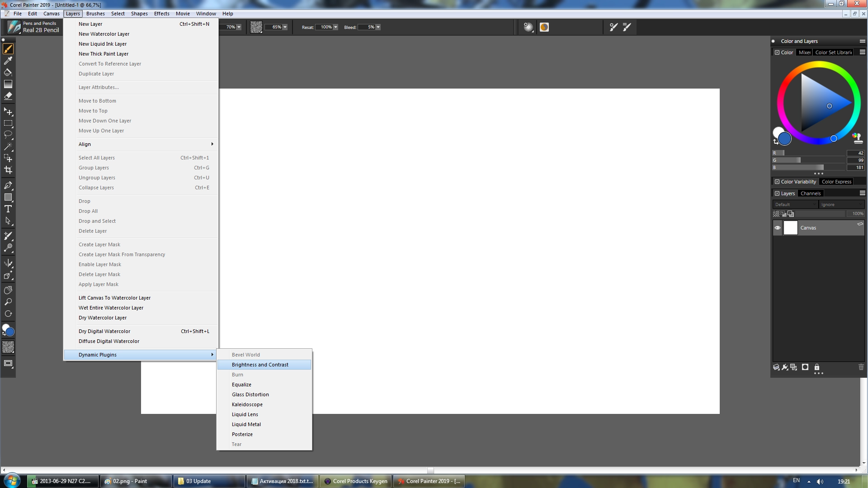The image size is (868, 488).
Task: Toggle the Color Variability panel checkbox
Action: [x=777, y=182]
